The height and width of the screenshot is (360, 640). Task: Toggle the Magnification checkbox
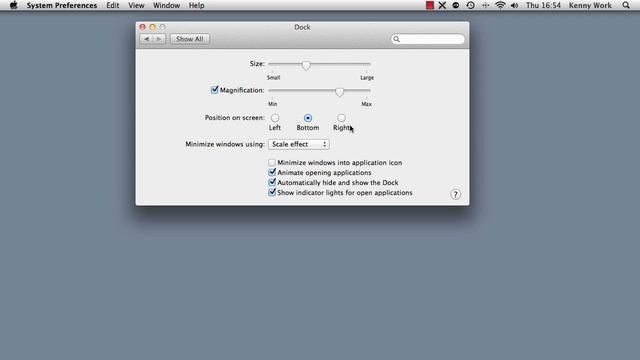[x=215, y=90]
